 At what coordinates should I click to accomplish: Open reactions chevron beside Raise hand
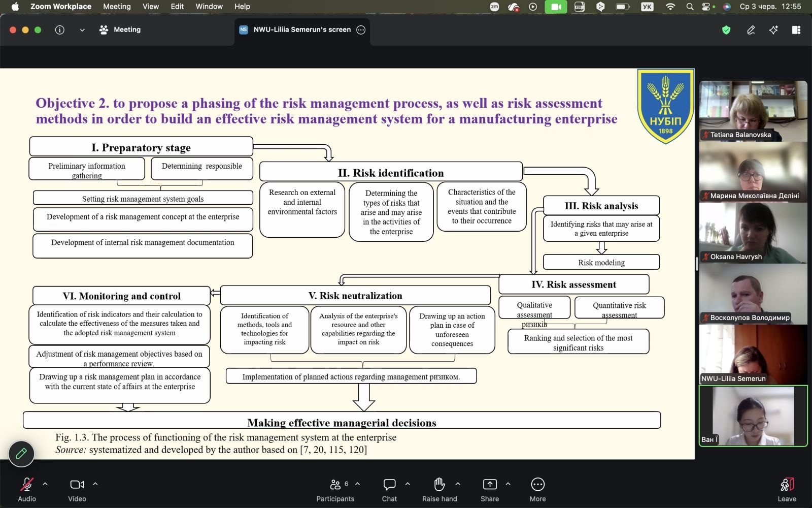coord(458,484)
